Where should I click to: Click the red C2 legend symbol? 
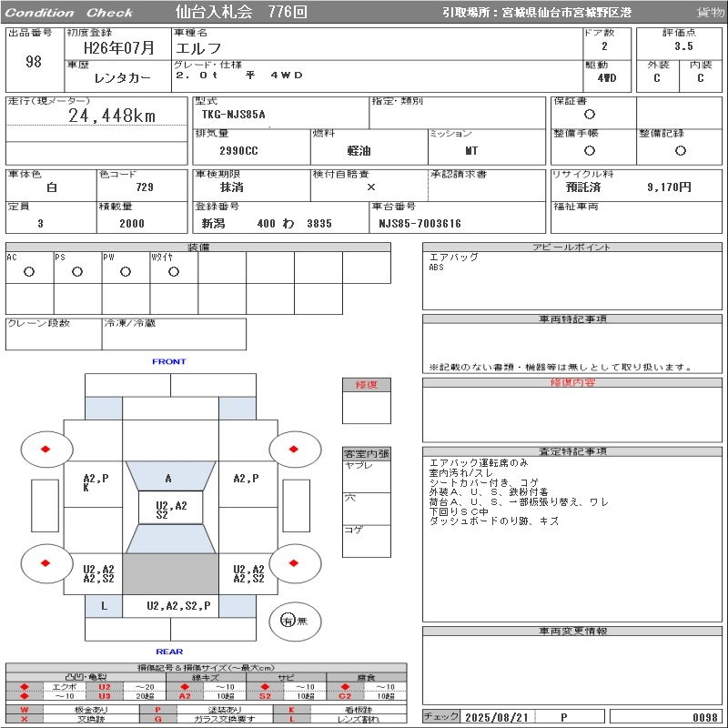pos(345,695)
